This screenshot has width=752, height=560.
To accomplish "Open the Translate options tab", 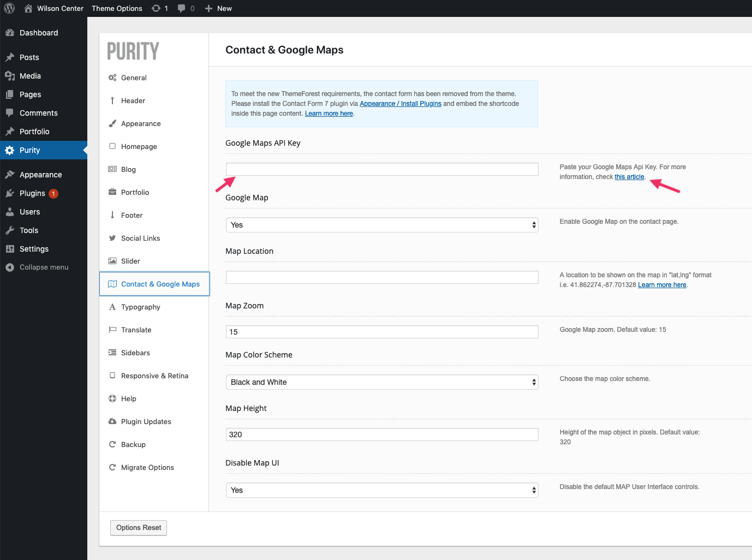I will [x=154, y=330].
